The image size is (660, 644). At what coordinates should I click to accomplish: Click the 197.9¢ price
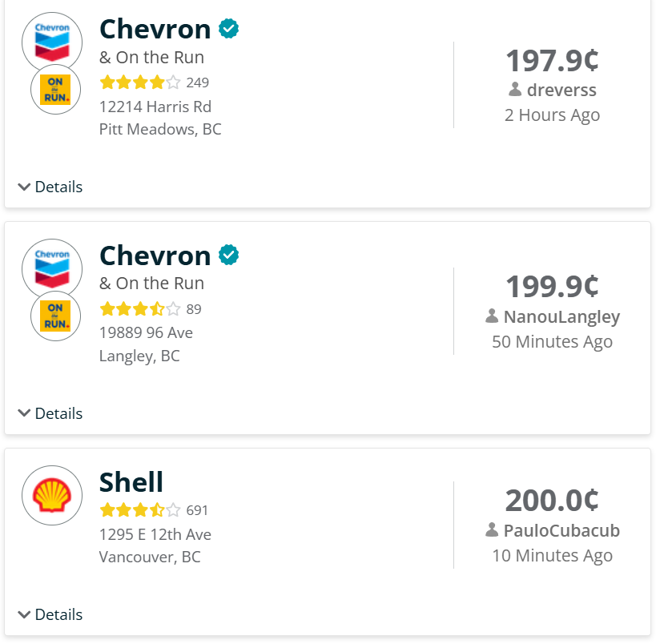coord(552,60)
